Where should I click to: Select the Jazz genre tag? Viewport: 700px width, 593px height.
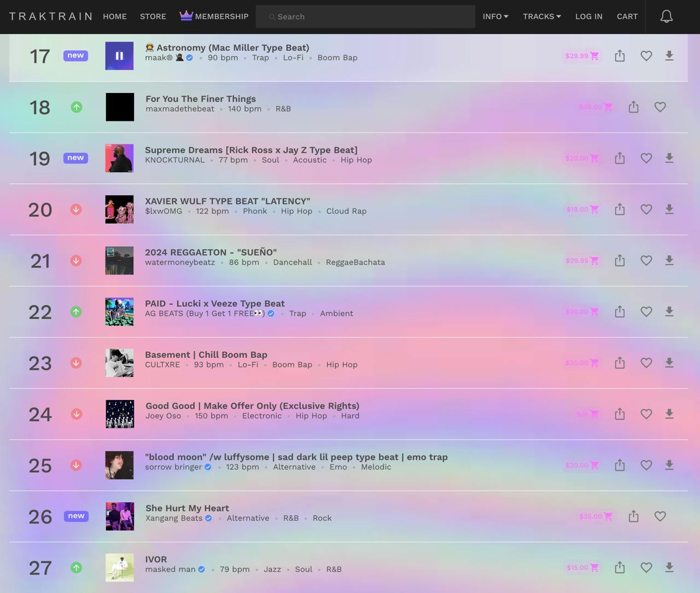[272, 569]
